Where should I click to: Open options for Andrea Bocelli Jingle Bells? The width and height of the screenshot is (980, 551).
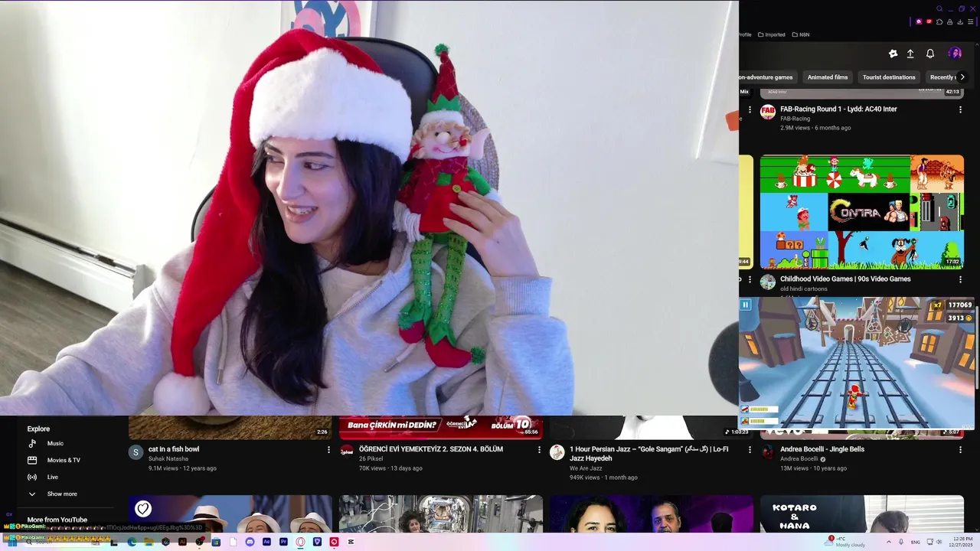[x=960, y=450]
